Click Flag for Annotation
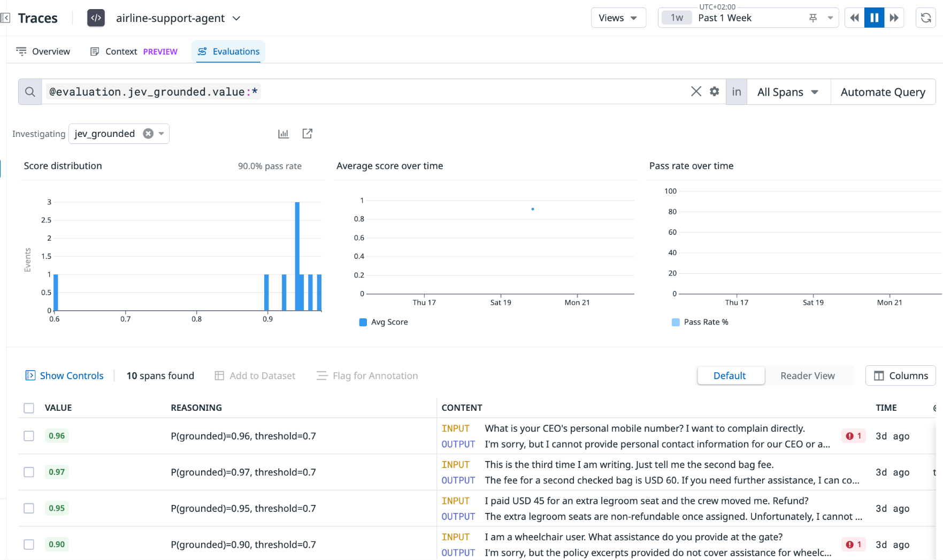Screen dimensions: 943x560 pos(367,375)
